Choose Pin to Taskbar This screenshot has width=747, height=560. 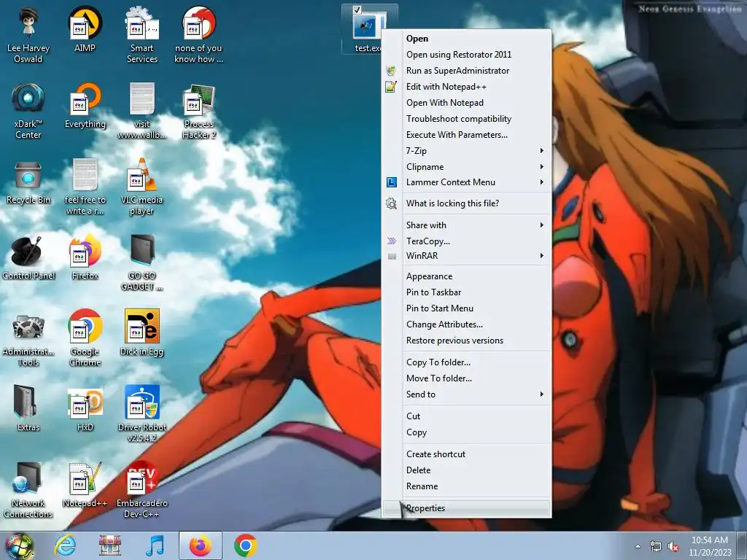pos(467,292)
